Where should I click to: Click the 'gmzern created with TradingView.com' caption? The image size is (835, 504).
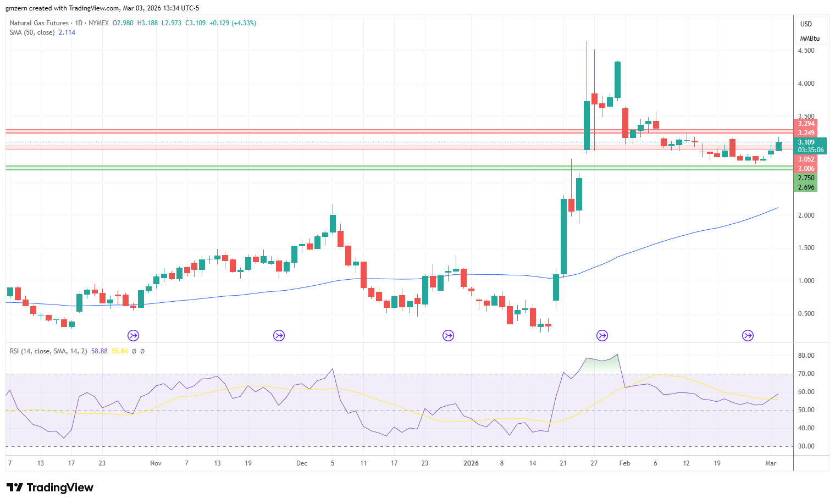(62, 8)
